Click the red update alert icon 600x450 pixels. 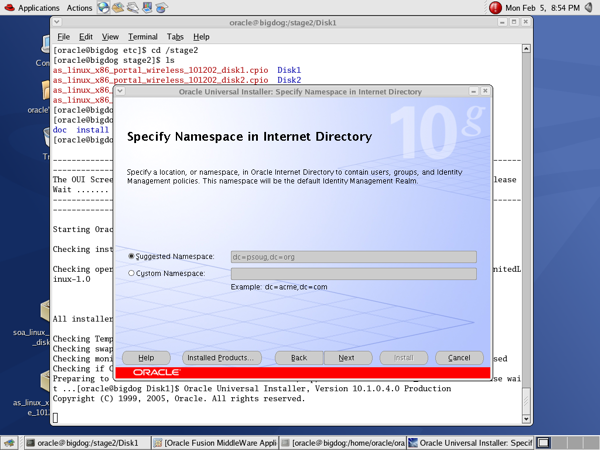pyautogui.click(x=495, y=8)
